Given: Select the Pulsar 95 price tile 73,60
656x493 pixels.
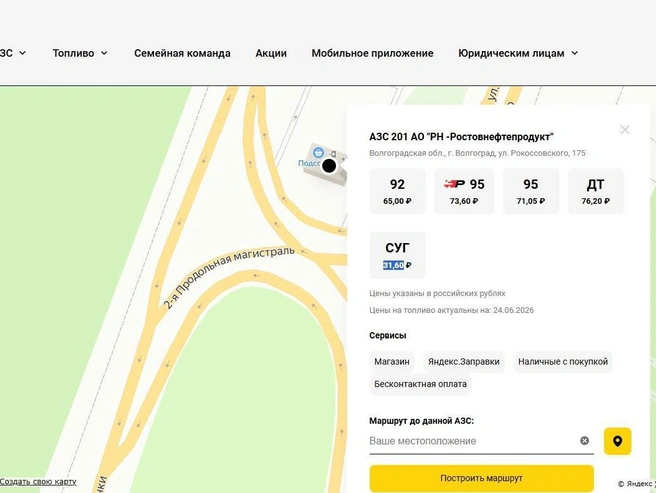Looking at the screenshot, I should click(464, 191).
